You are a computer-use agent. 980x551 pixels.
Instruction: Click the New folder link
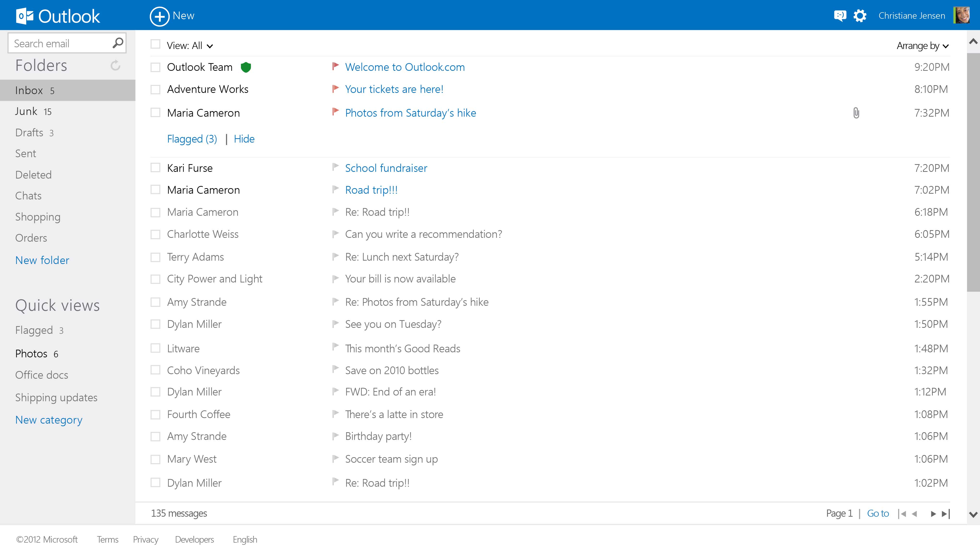point(42,260)
